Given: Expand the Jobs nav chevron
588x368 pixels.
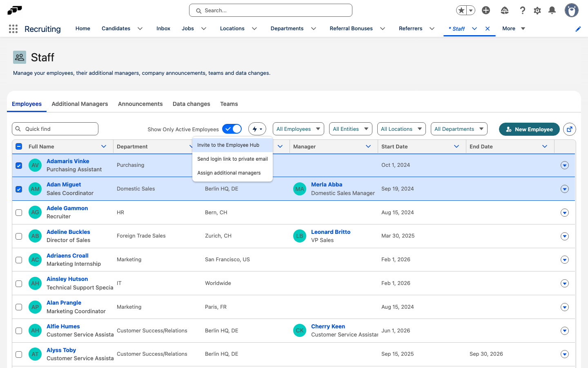Looking at the screenshot, I should pos(204,29).
